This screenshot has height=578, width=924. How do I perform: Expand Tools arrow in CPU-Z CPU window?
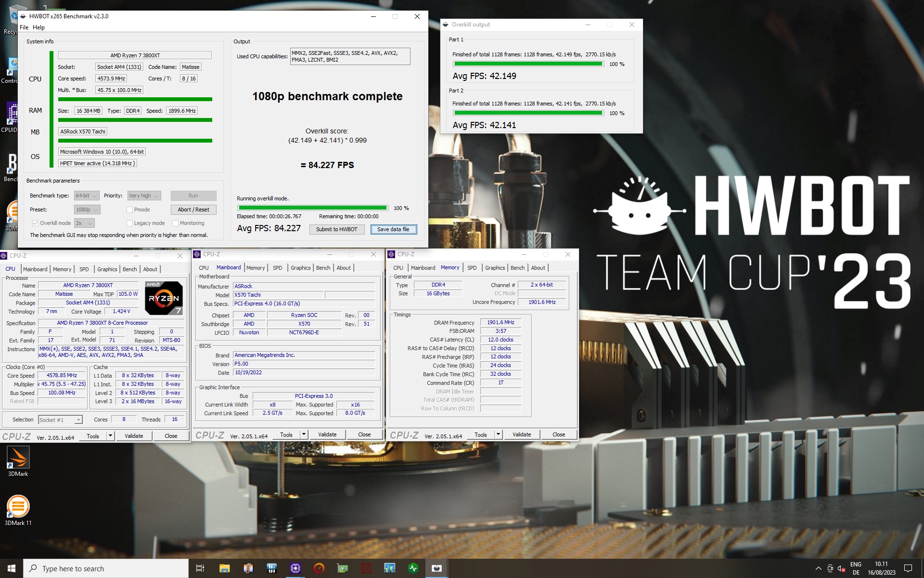point(110,436)
